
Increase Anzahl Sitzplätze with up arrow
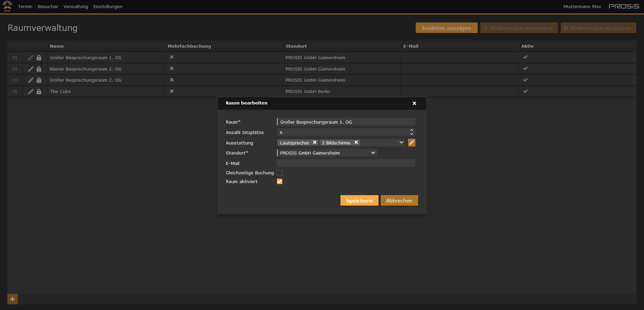click(x=411, y=130)
